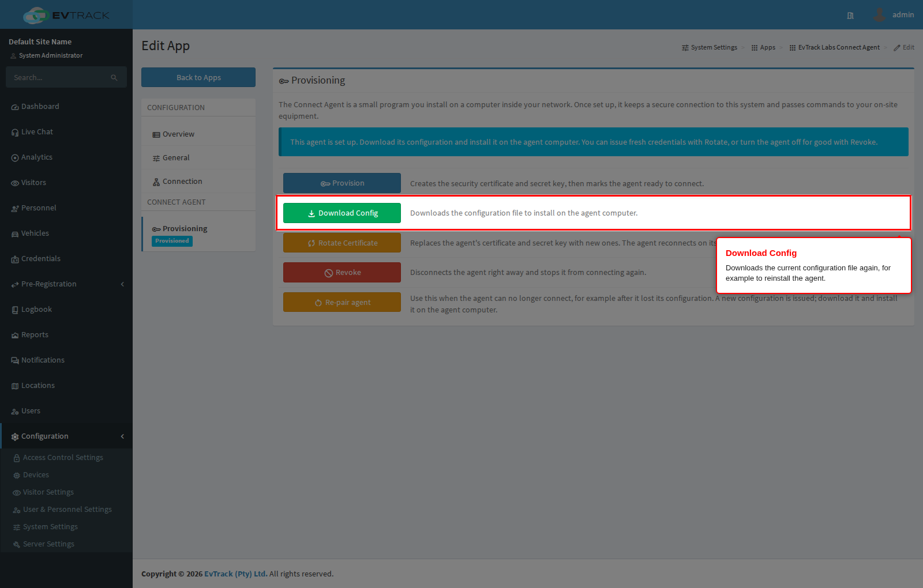Screen dimensions: 923x588
Task: Open Server Settings in sidebar
Action: tap(66, 544)
